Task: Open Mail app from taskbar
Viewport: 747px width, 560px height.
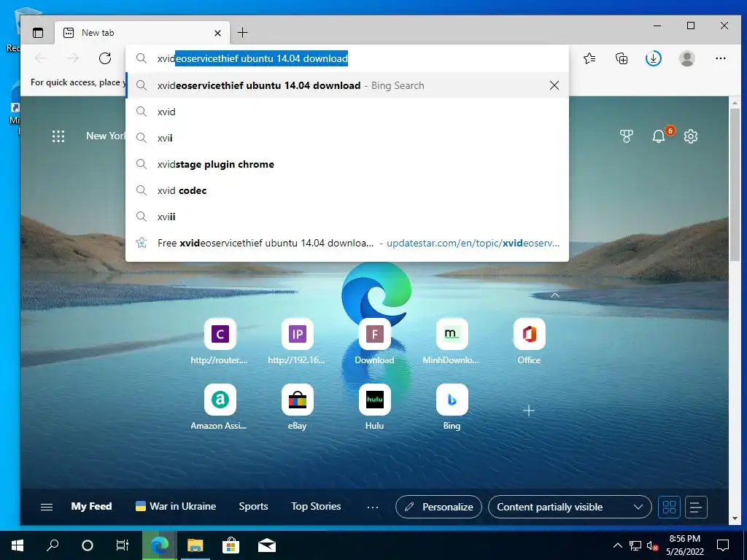Action: [x=267, y=545]
